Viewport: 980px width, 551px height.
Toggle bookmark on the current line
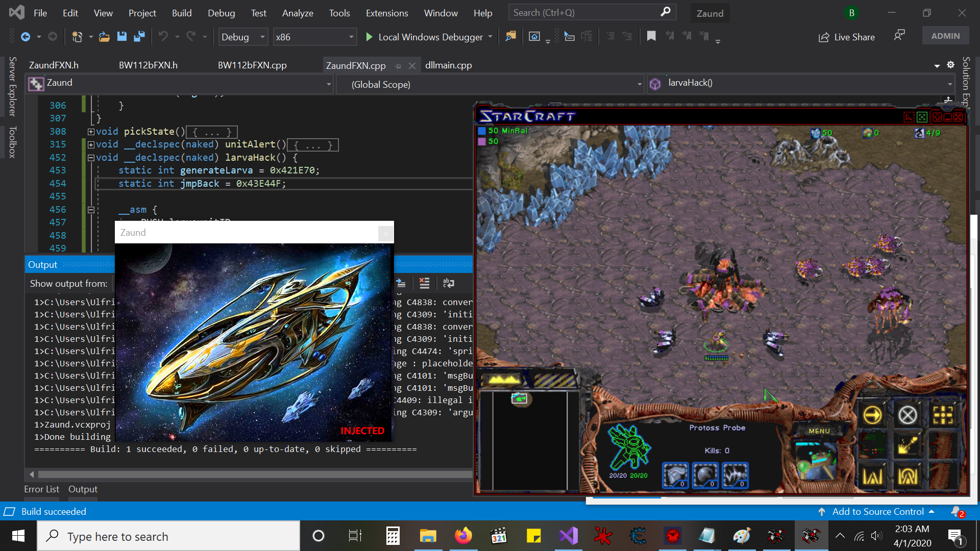click(x=651, y=37)
